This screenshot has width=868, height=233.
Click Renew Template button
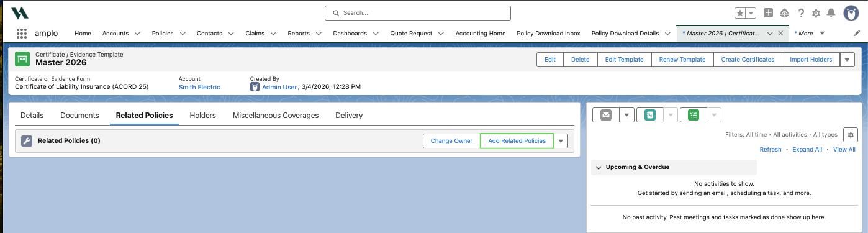[x=682, y=60]
